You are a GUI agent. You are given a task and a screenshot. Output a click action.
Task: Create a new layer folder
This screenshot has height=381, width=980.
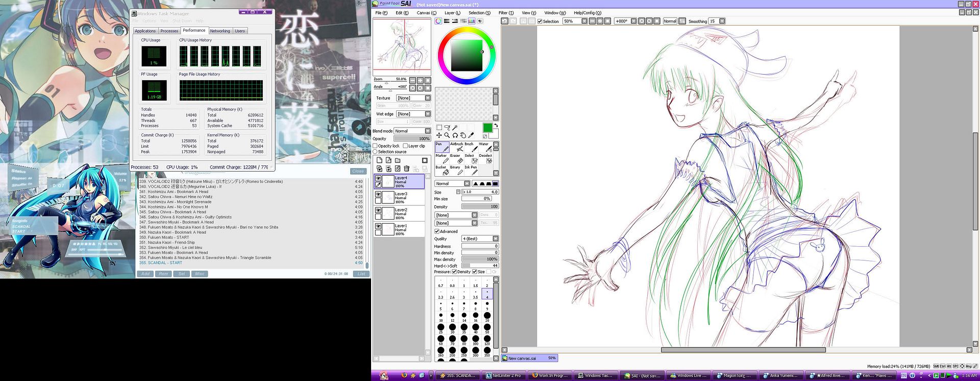point(398,160)
